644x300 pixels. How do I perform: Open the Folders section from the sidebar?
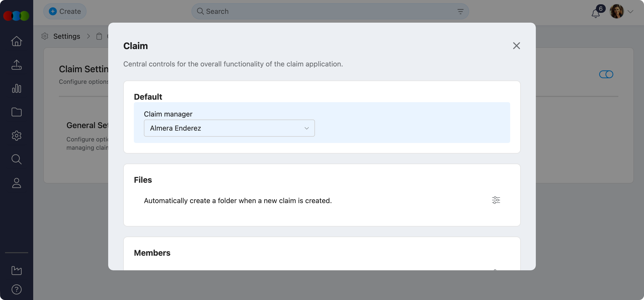point(16,112)
